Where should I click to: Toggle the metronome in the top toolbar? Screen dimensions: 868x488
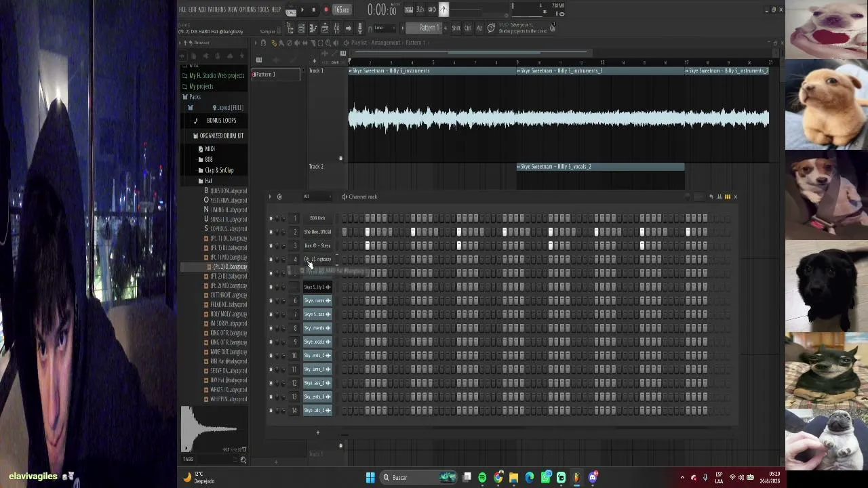[443, 9]
